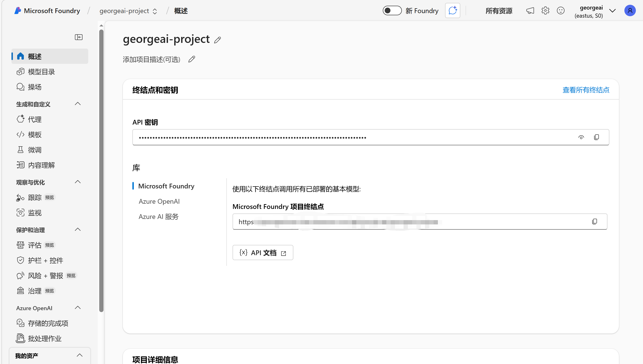
Task: Expand the georgeai account dropdown arrow
Action: (x=612, y=11)
